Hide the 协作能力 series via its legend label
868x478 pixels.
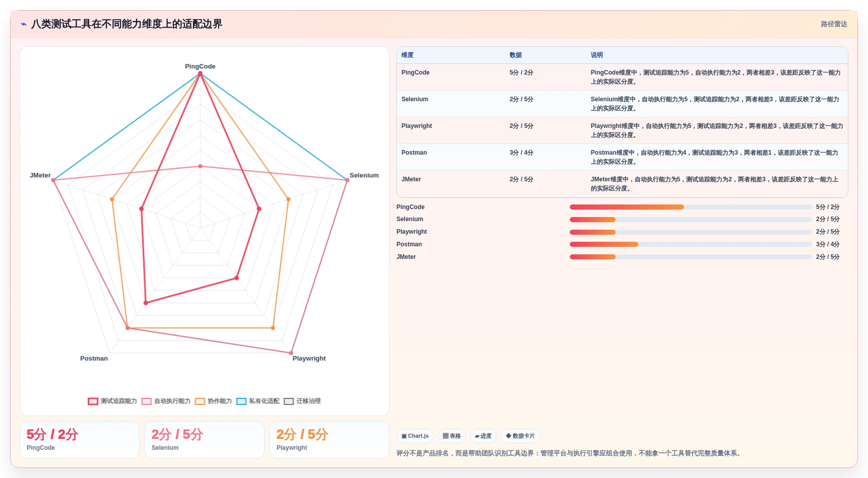[220, 401]
